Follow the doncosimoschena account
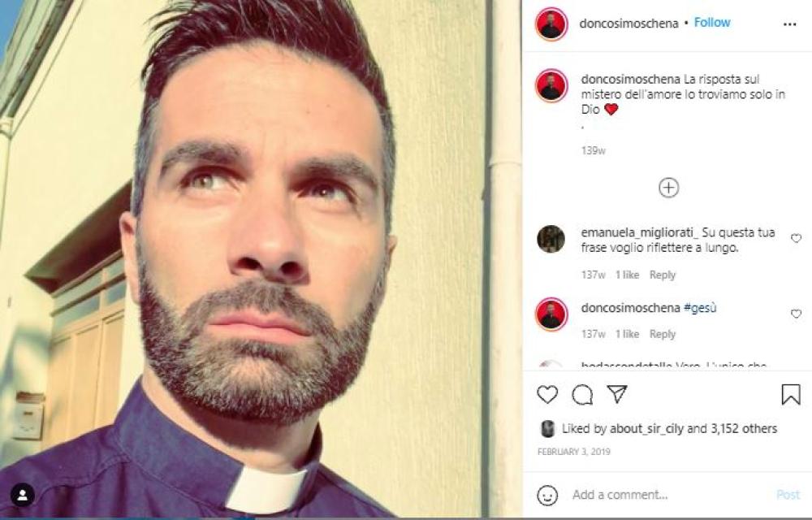812x520 pixels. (x=712, y=23)
